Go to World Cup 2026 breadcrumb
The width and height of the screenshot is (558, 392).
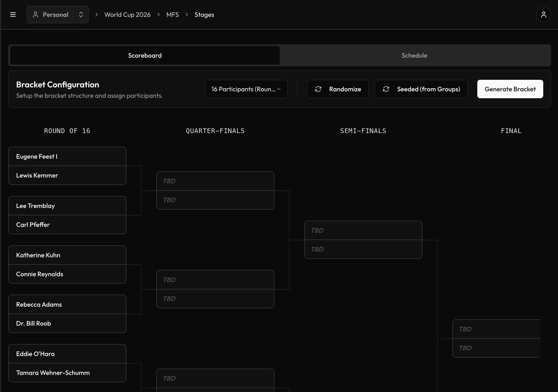(127, 15)
